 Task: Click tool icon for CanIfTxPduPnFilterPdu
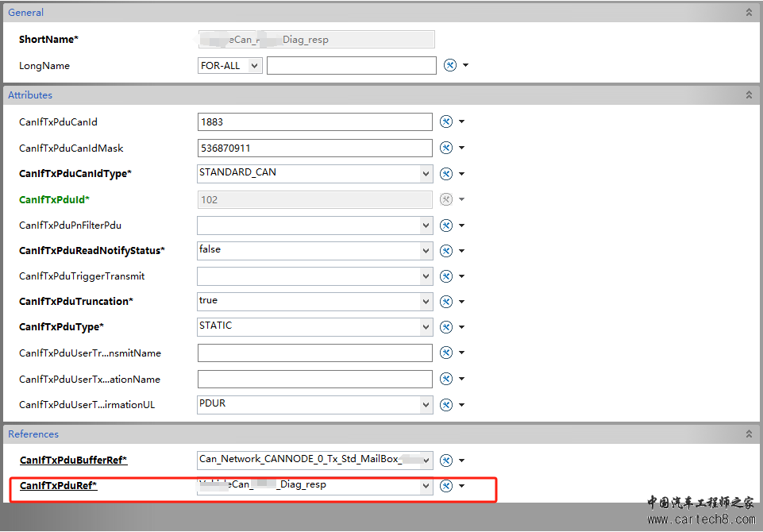click(446, 226)
